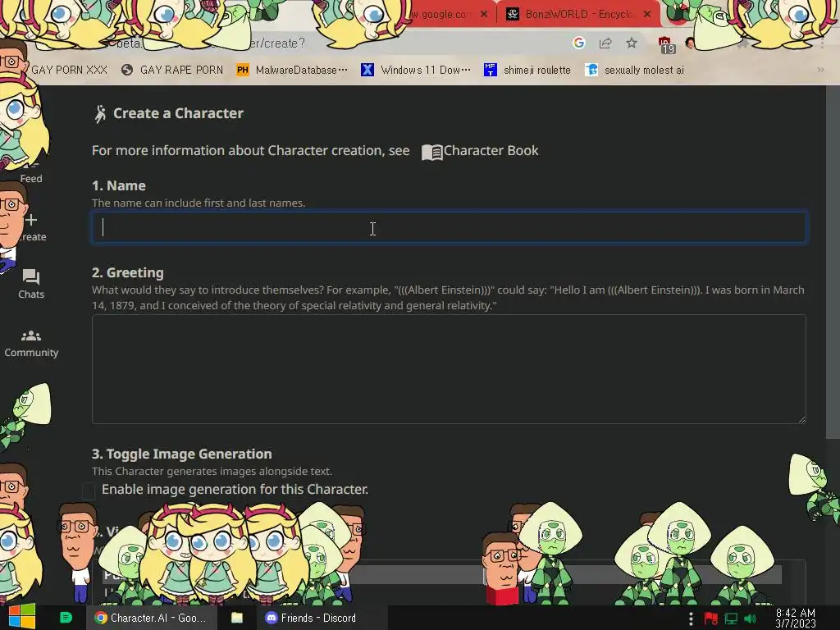Open the Windows 11 Dow… bookmark
Screen dimensions: 840x630
[416, 71]
